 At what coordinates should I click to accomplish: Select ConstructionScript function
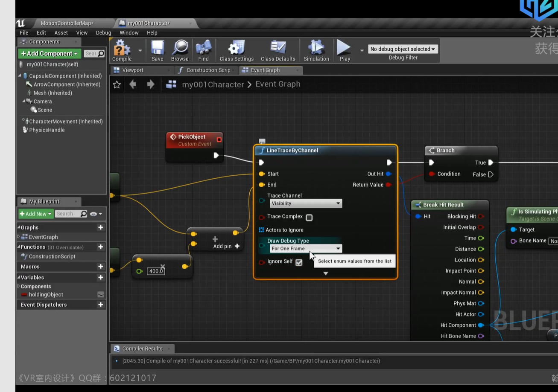pos(52,256)
